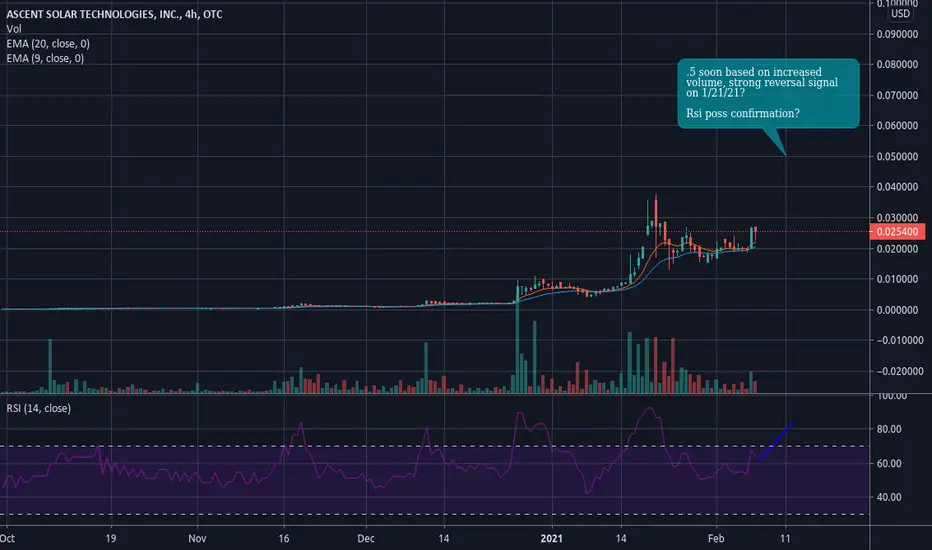
Task: Select the EMA (9, close, 0) indicator label
Action: 45,58
